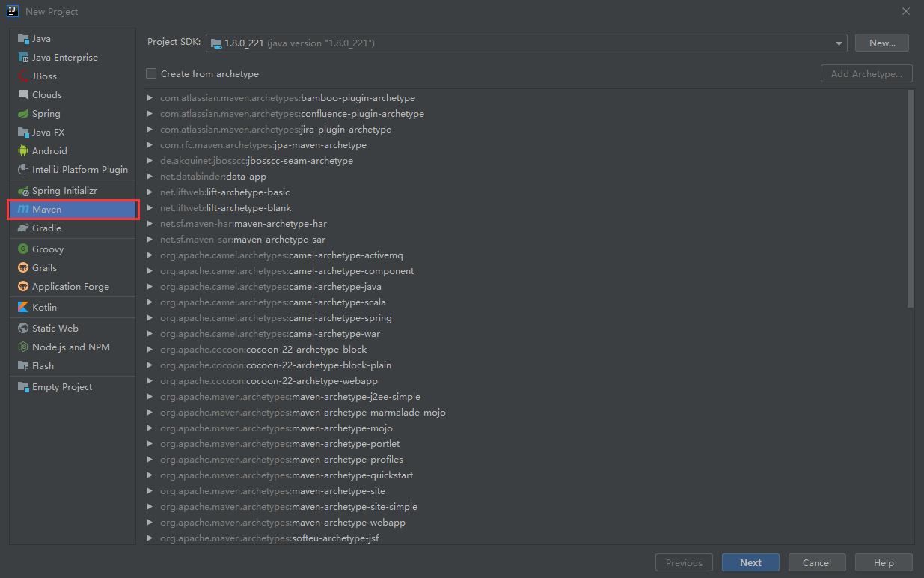Select camel-archetype-scala row text
The height and width of the screenshot is (578, 924).
tap(273, 302)
